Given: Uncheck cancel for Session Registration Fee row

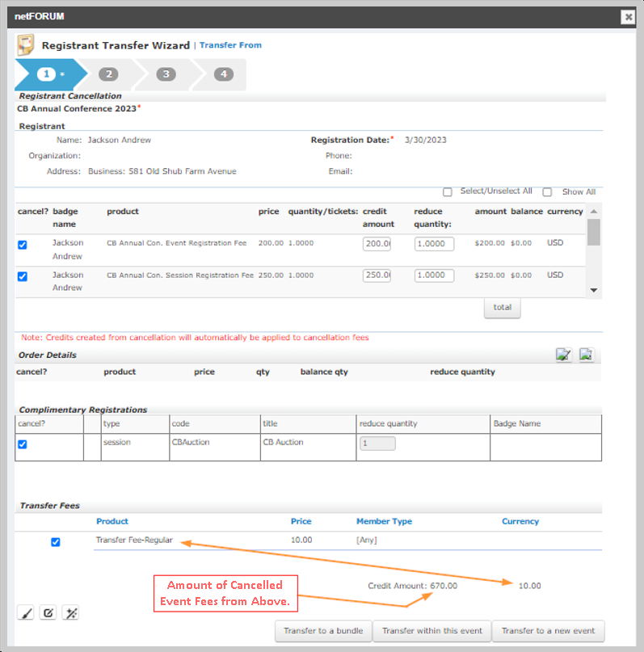Looking at the screenshot, I should [23, 276].
